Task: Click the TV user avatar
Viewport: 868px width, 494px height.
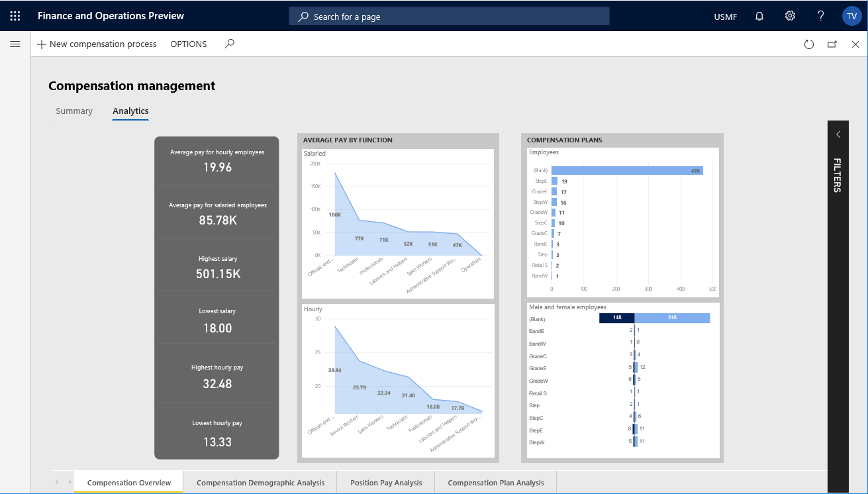Action: (x=851, y=15)
